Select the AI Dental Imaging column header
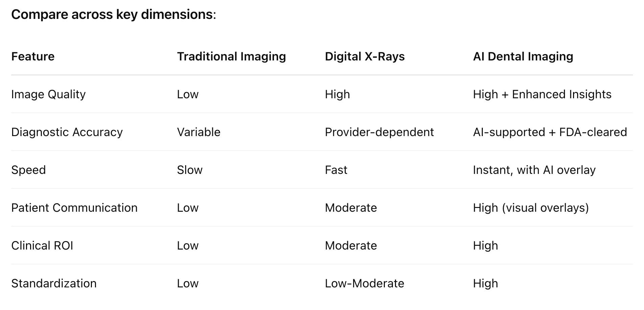The height and width of the screenshot is (310, 644). [523, 56]
